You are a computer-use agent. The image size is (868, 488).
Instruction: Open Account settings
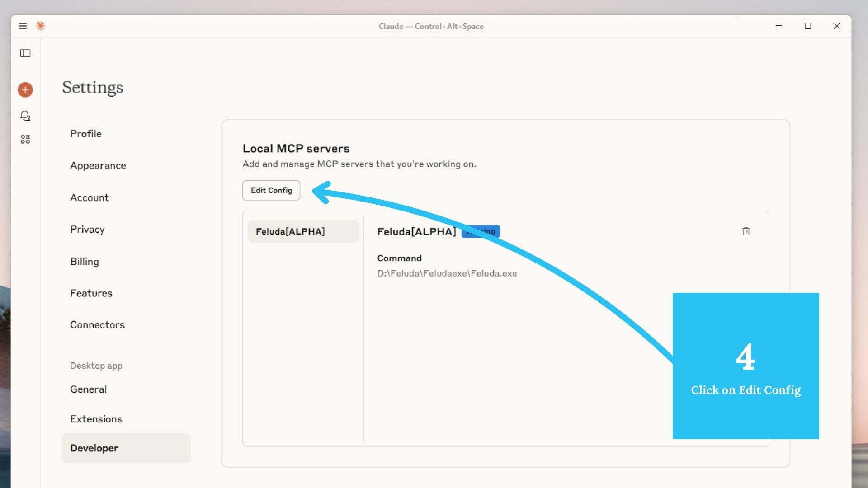89,197
